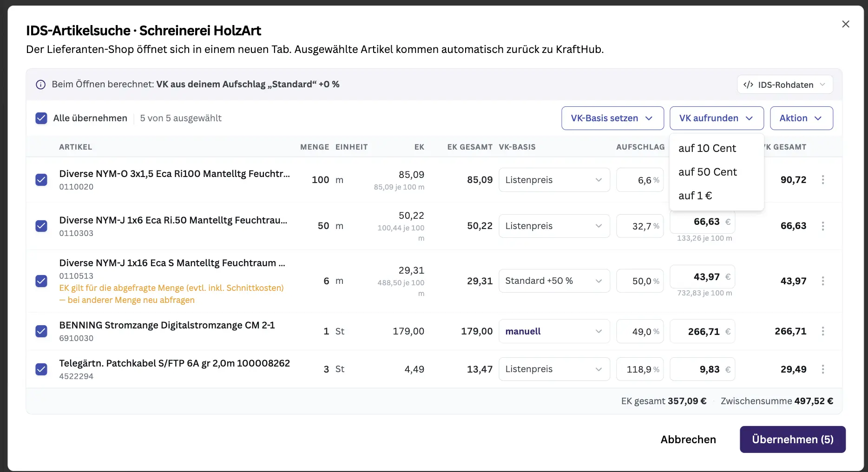The image size is (868, 472).
Task: Open row menu for BENNING Stromzange
Action: 823,331
